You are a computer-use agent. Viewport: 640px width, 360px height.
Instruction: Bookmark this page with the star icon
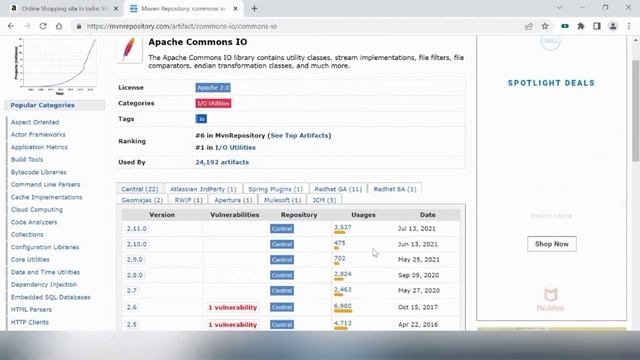545,26
